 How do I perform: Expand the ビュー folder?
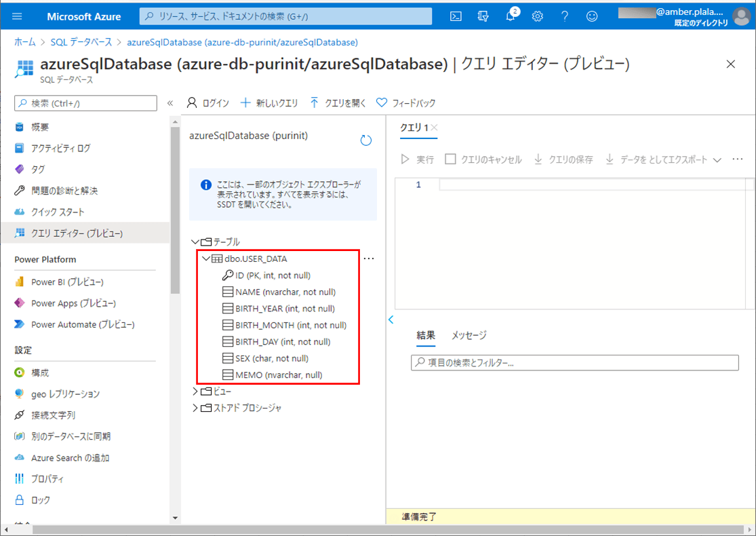195,391
